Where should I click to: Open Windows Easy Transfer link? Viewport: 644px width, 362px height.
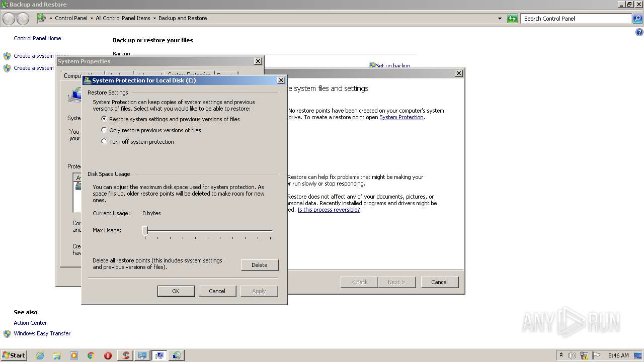[42, 333]
